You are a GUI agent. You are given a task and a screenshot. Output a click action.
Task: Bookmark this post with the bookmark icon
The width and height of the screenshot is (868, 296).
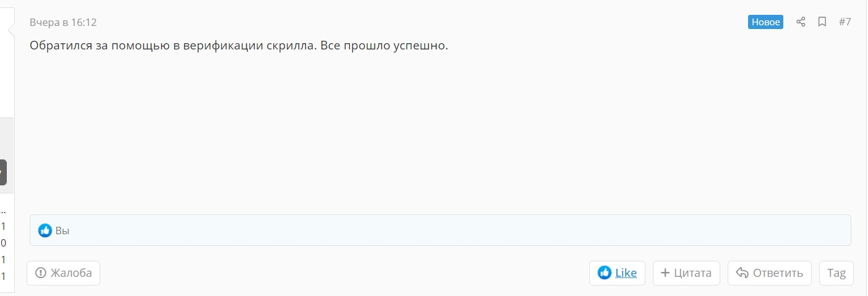822,22
